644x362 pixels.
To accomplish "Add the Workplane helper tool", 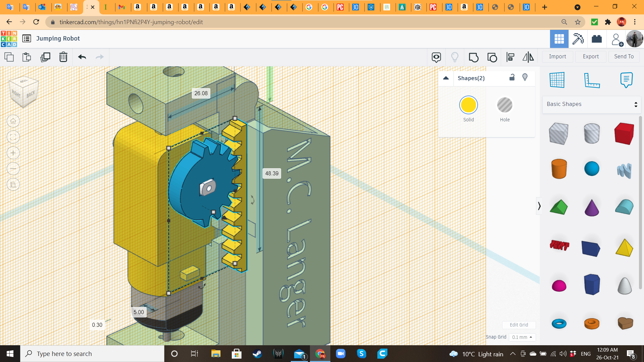I will click(x=557, y=80).
